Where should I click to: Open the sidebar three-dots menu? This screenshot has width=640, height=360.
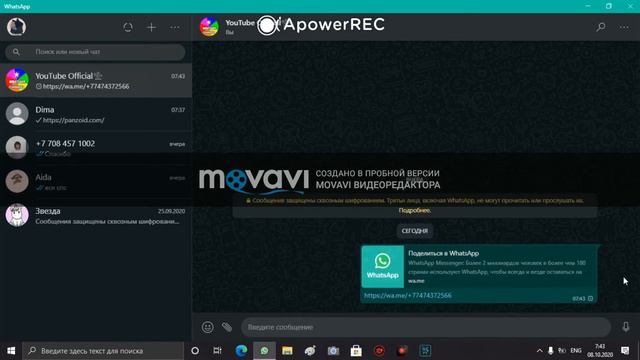pos(175,27)
